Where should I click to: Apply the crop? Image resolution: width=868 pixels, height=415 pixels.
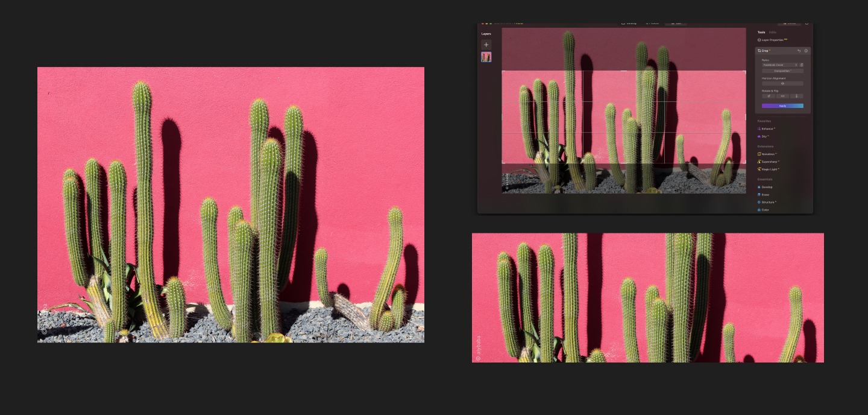coord(782,106)
